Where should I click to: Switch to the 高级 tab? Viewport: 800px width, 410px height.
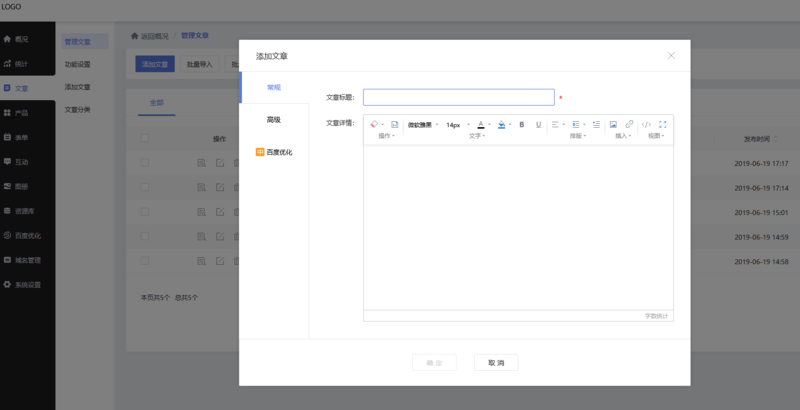pyautogui.click(x=273, y=120)
